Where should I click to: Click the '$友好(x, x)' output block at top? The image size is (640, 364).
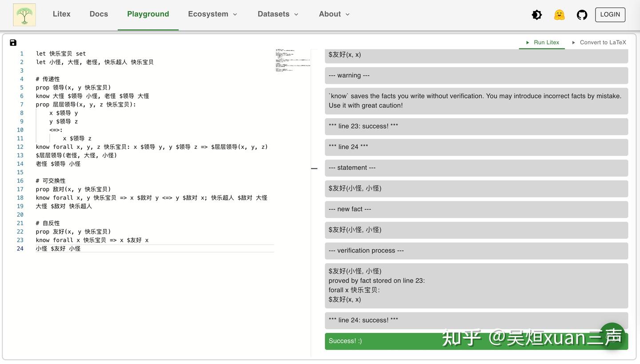pyautogui.click(x=476, y=56)
